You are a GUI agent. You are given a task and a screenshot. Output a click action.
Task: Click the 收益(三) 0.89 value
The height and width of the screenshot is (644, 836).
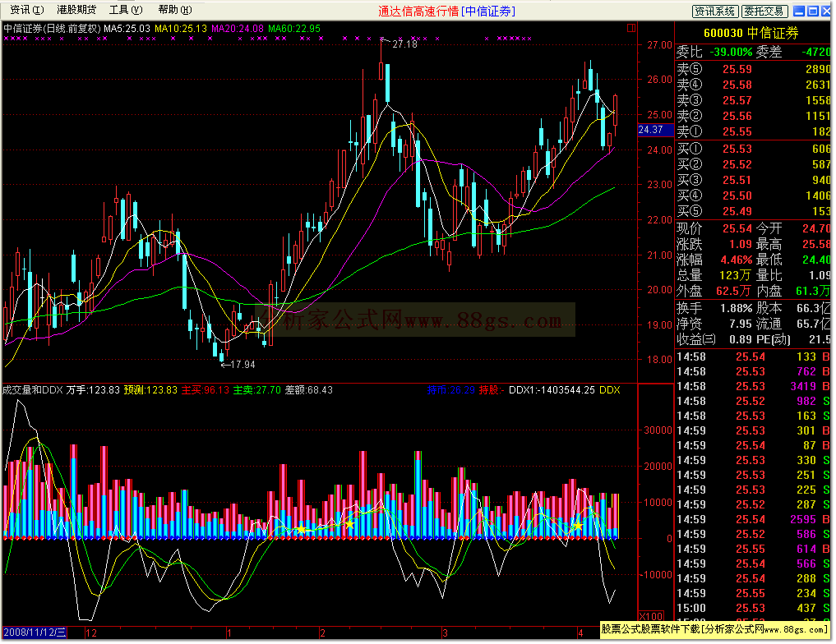(x=741, y=339)
